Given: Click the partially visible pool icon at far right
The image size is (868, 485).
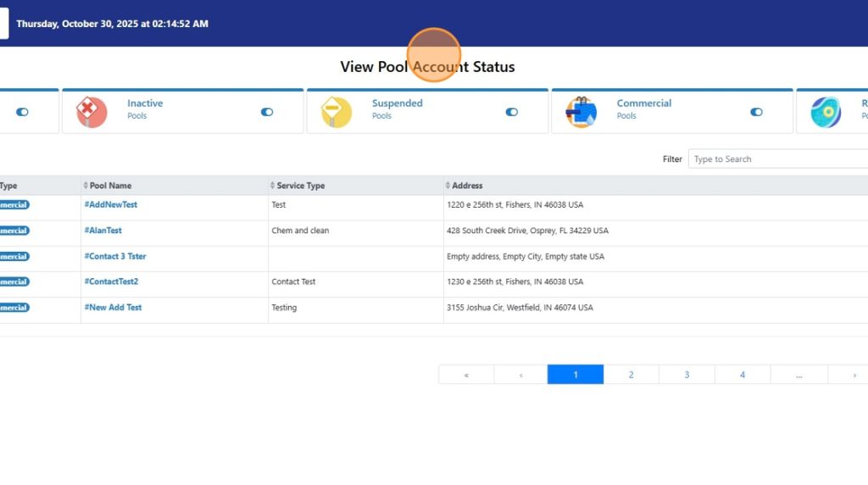Looking at the screenshot, I should tap(826, 112).
